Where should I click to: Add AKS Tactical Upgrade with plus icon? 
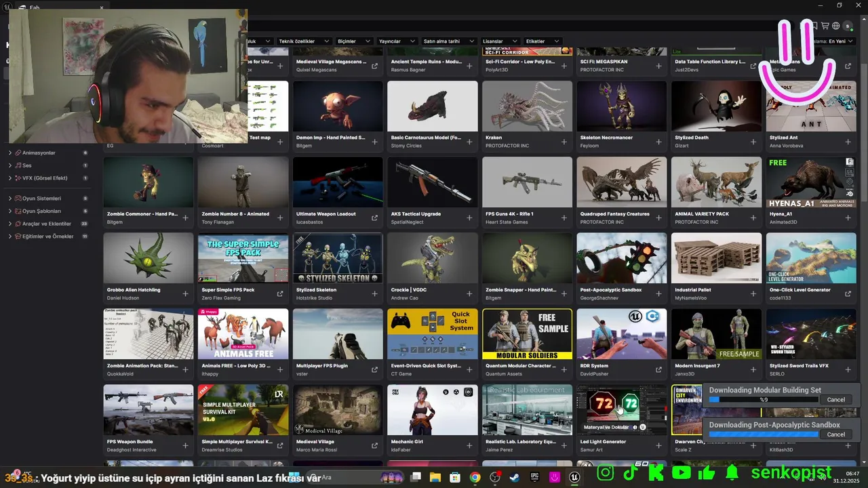click(469, 218)
